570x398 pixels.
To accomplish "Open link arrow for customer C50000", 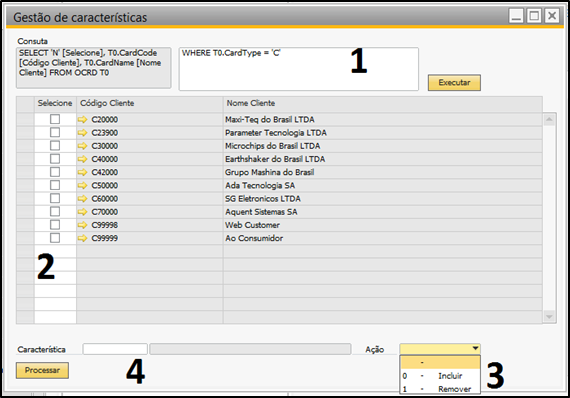I will coord(83,185).
